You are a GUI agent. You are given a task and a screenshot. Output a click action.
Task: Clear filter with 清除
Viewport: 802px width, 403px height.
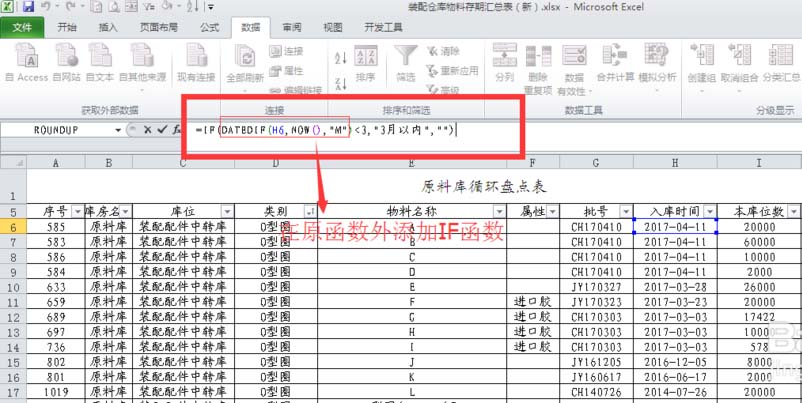point(444,51)
